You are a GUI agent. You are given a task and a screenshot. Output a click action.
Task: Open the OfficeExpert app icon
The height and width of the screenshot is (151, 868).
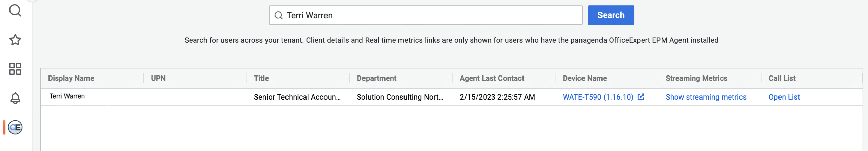pyautogui.click(x=15, y=127)
